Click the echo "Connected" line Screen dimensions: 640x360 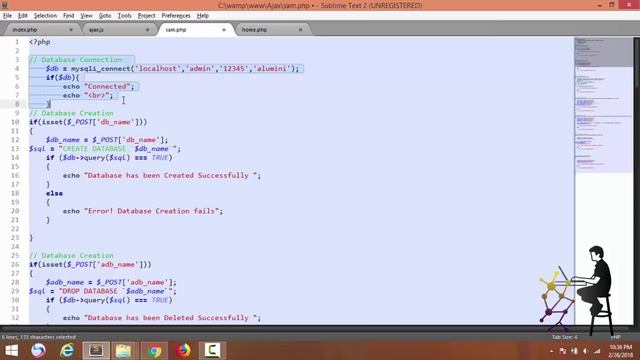(x=98, y=87)
